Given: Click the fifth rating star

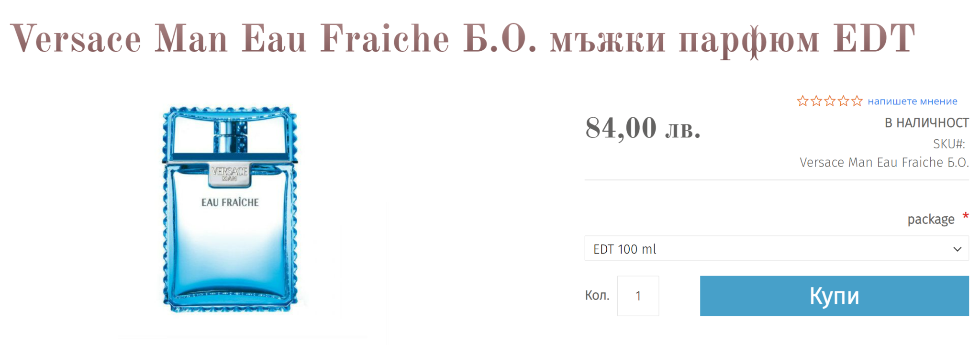Looking at the screenshot, I should (857, 101).
